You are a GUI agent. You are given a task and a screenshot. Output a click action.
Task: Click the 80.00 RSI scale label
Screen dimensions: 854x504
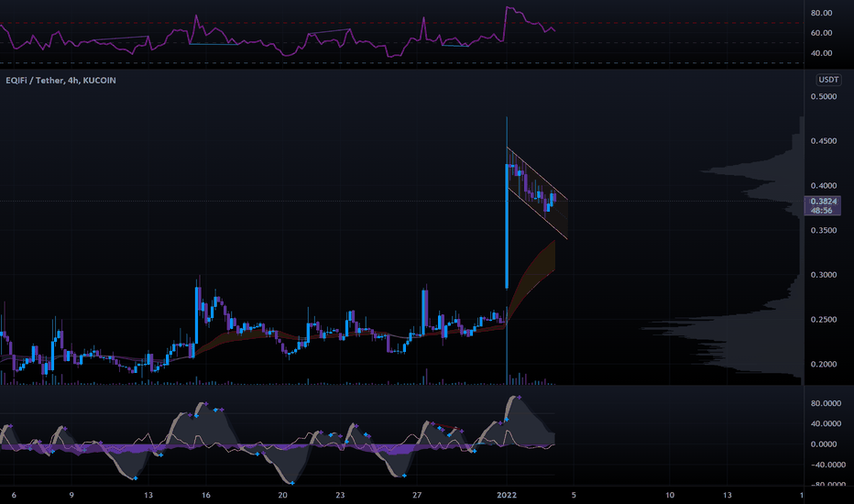point(821,13)
